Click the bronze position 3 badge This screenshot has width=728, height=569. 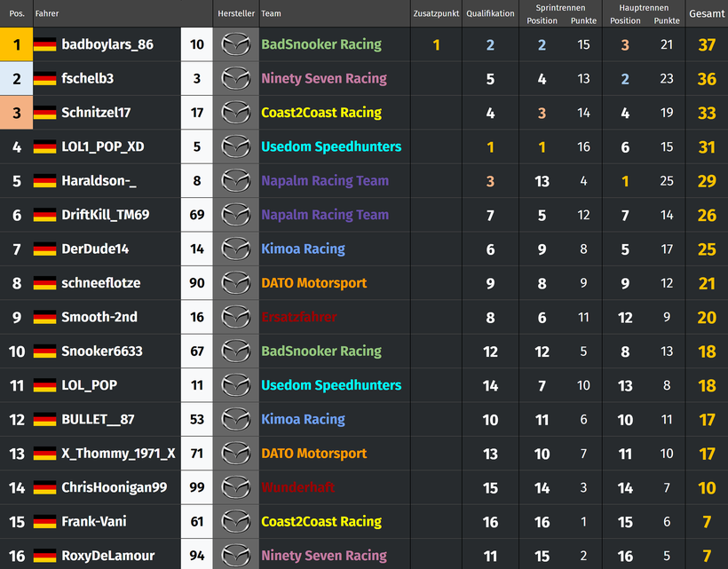pyautogui.click(x=16, y=113)
